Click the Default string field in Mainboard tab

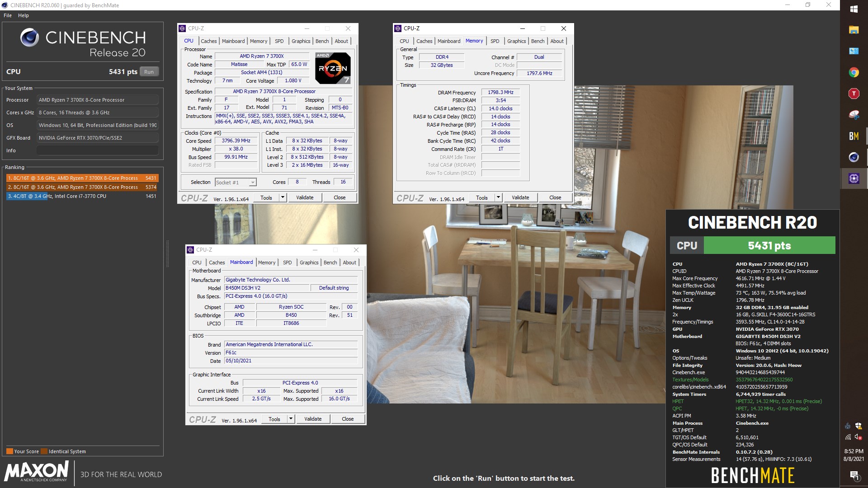click(334, 288)
